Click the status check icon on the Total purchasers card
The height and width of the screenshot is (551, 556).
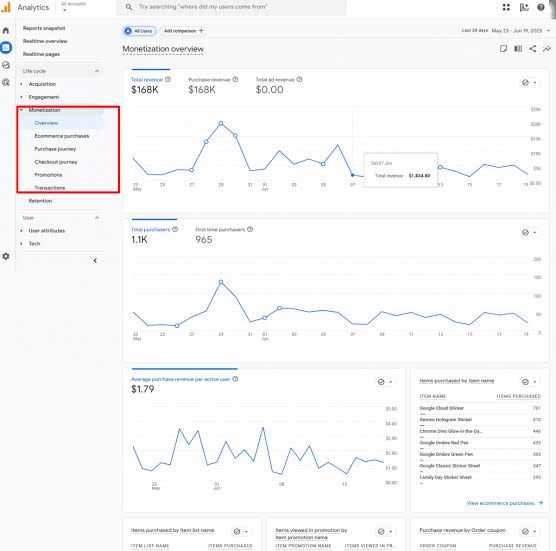click(525, 232)
